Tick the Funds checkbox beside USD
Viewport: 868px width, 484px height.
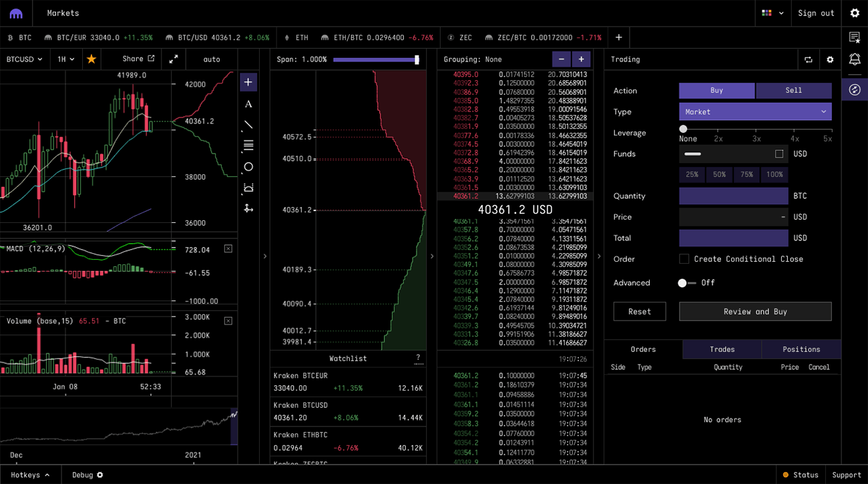(x=779, y=154)
